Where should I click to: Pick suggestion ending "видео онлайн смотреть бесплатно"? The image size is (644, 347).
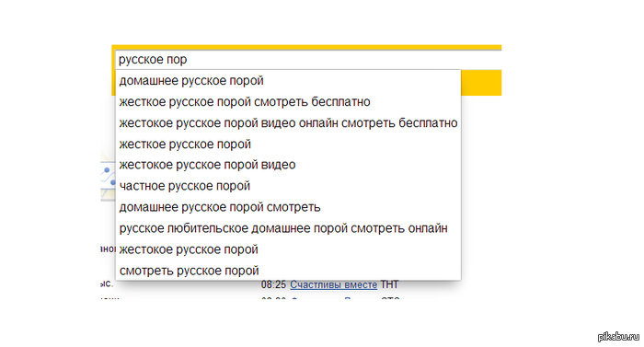pos(288,123)
